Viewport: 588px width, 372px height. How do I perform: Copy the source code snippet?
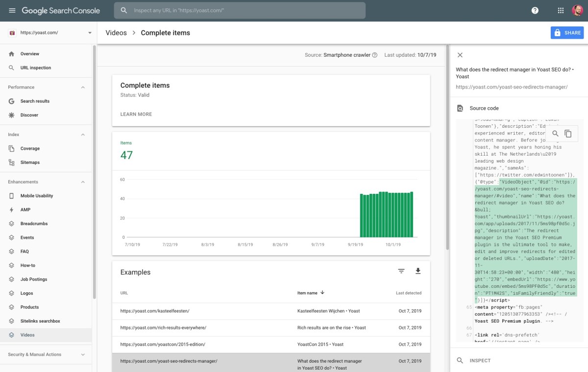568,134
